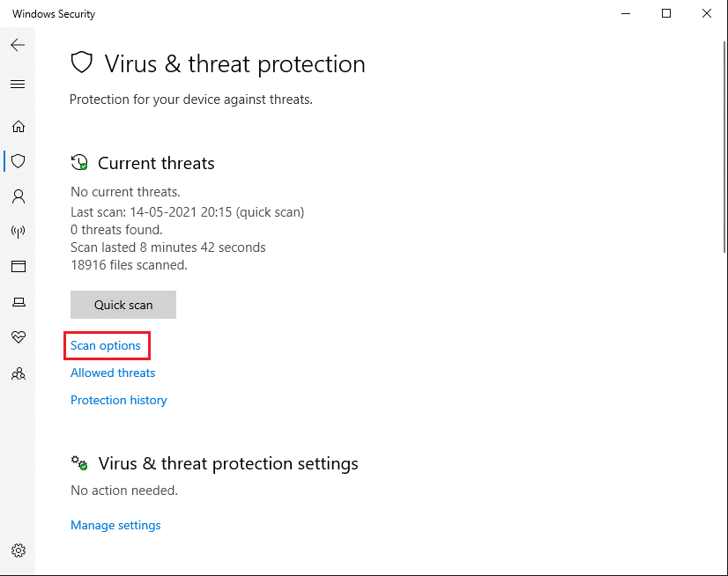Expand the navigation menu with hamburger icon
The image size is (728, 576).
(x=18, y=84)
